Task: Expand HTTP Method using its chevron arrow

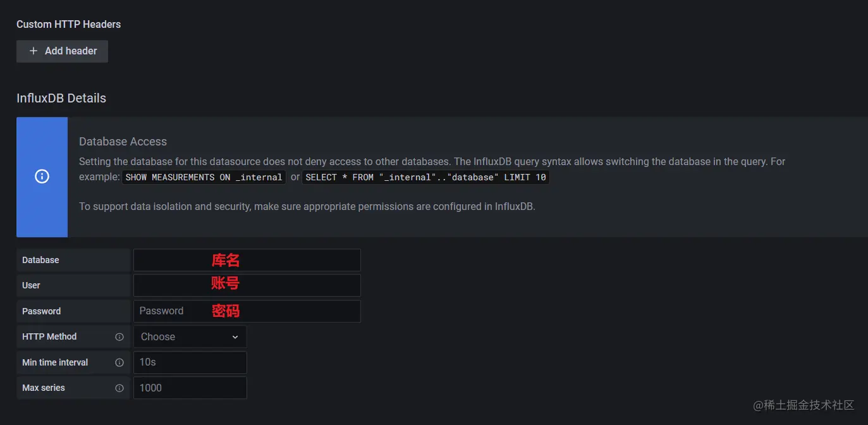Action: [x=235, y=337]
